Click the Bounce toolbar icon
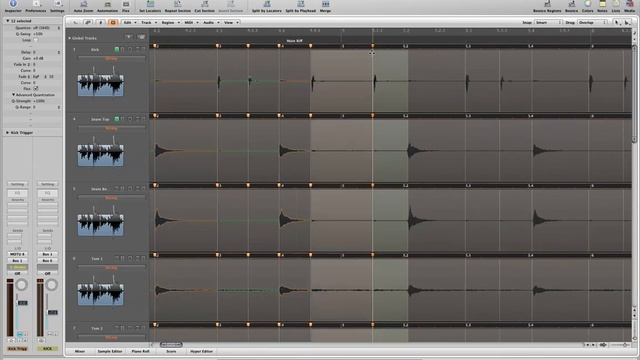Image resolution: width=640 pixels, height=360 pixels. (571, 4)
